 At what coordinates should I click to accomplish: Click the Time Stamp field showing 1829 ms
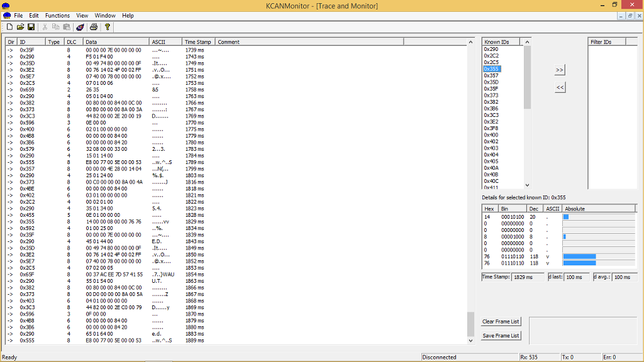pos(528,277)
